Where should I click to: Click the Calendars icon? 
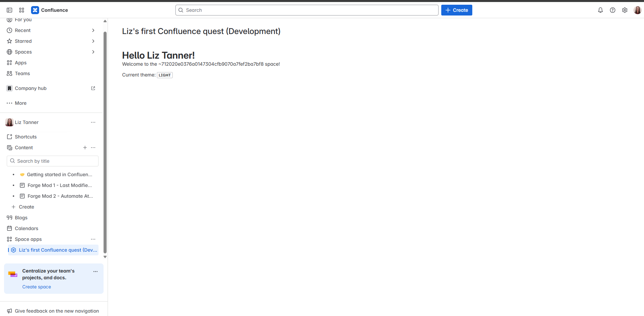coord(9,228)
